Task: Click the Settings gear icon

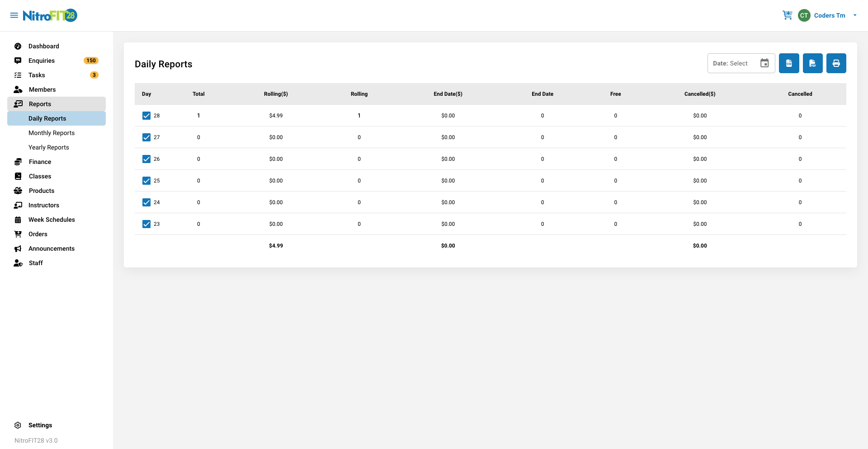Action: (x=18, y=425)
